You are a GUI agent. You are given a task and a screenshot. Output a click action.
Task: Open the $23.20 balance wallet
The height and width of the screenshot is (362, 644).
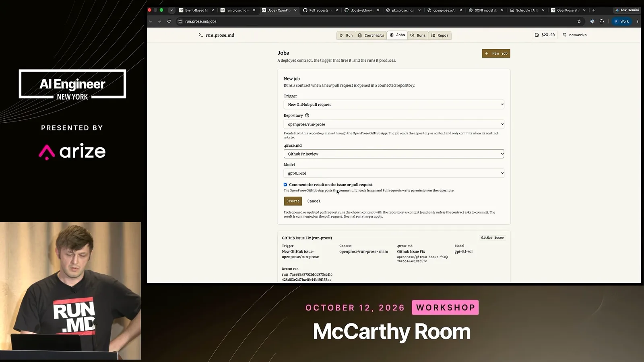(545, 35)
